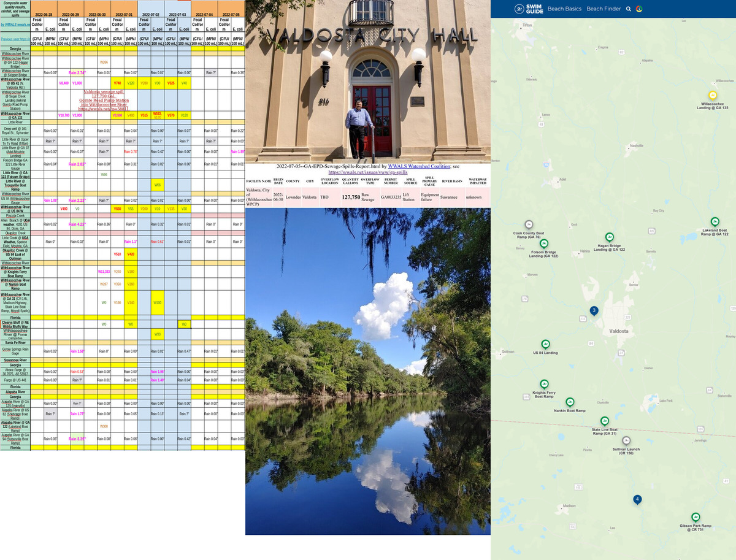Click the 'Lift Station' spill source cell
This screenshot has width=736, height=560.
coord(410,198)
